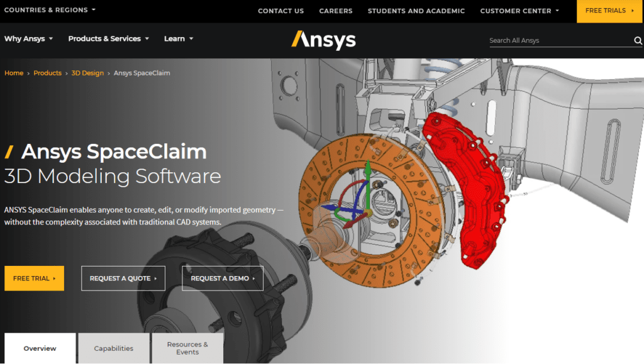Select the Products breadcrumb link
Image resolution: width=644 pixels, height=364 pixels.
click(x=48, y=73)
